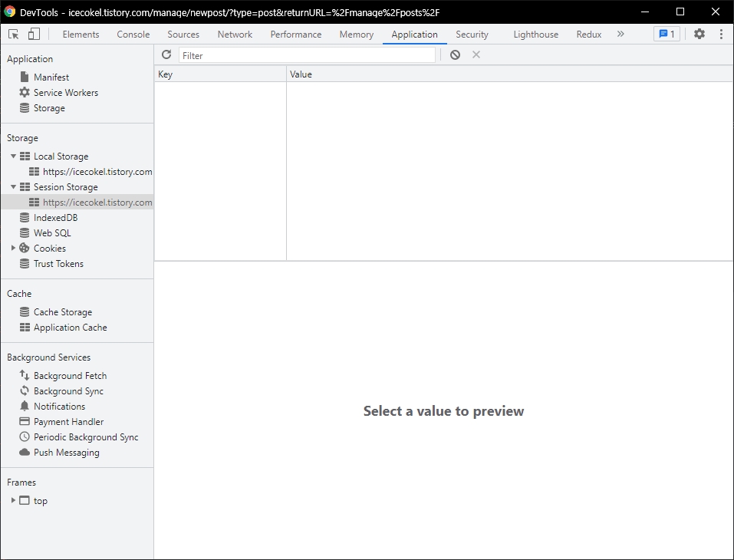Open the Security tab
This screenshot has width=734, height=560.
click(472, 35)
